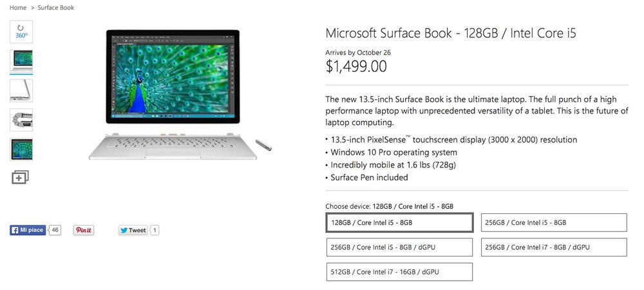Select the front-view peacock laptop thumbnail
This screenshot has width=644, height=290.
point(21,61)
